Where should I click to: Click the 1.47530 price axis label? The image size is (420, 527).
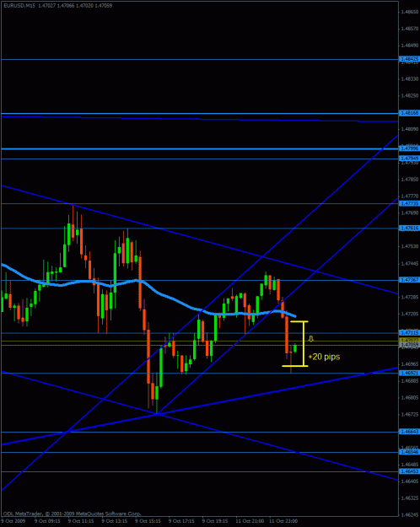click(x=410, y=246)
